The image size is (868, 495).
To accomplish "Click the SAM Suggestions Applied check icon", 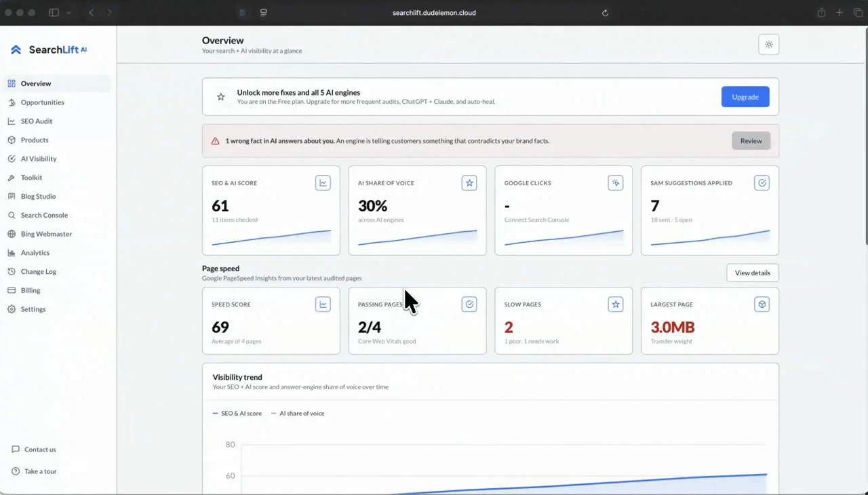I will coord(762,183).
